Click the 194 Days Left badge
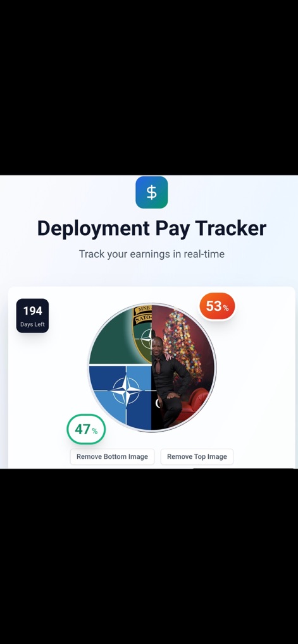This screenshot has height=644, width=298. pos(32,315)
